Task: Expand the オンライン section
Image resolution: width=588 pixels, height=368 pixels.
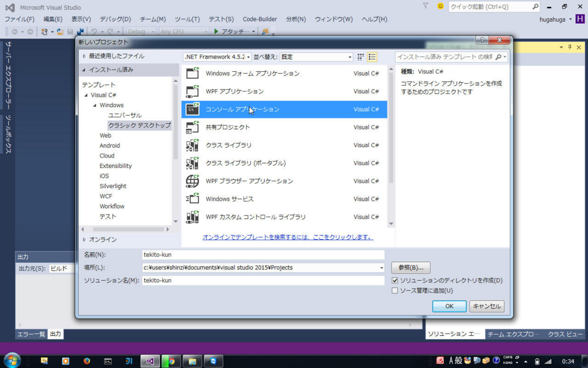Action: 84,240
